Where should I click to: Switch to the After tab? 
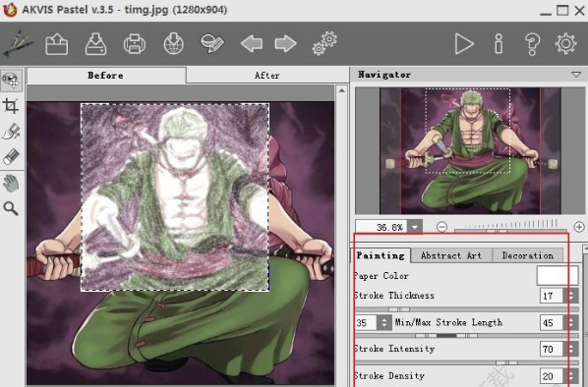pyautogui.click(x=267, y=76)
